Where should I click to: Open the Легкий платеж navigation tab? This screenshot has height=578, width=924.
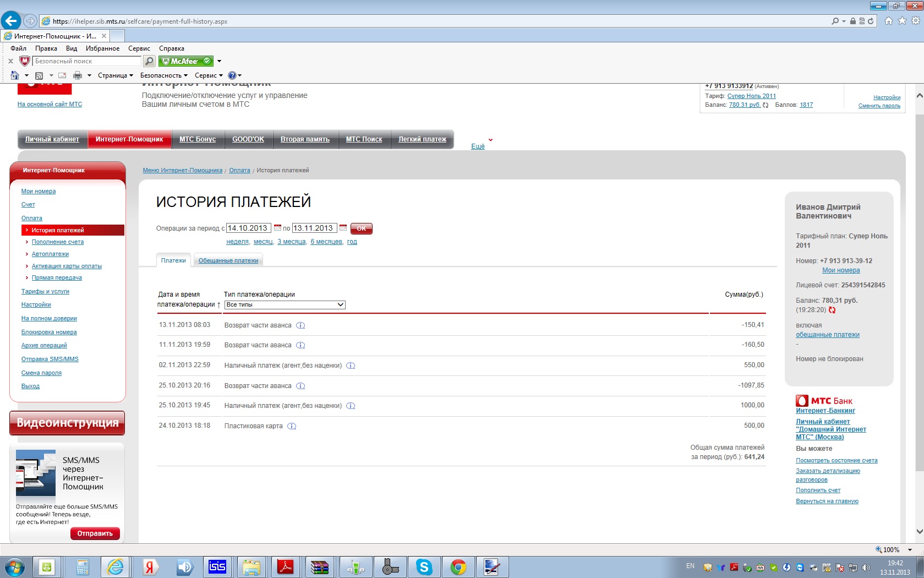click(422, 139)
